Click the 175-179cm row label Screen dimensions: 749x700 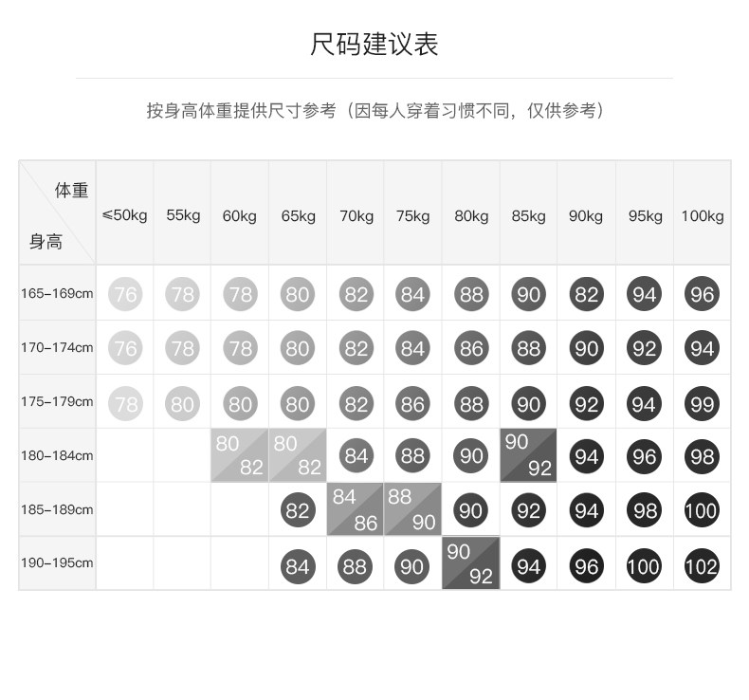pyautogui.click(x=57, y=401)
